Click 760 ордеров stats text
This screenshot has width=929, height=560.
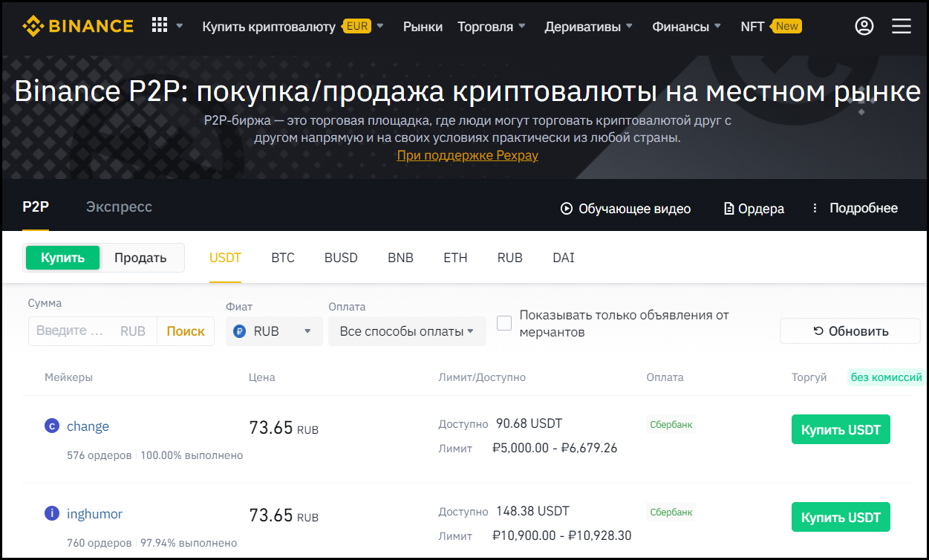(100, 543)
